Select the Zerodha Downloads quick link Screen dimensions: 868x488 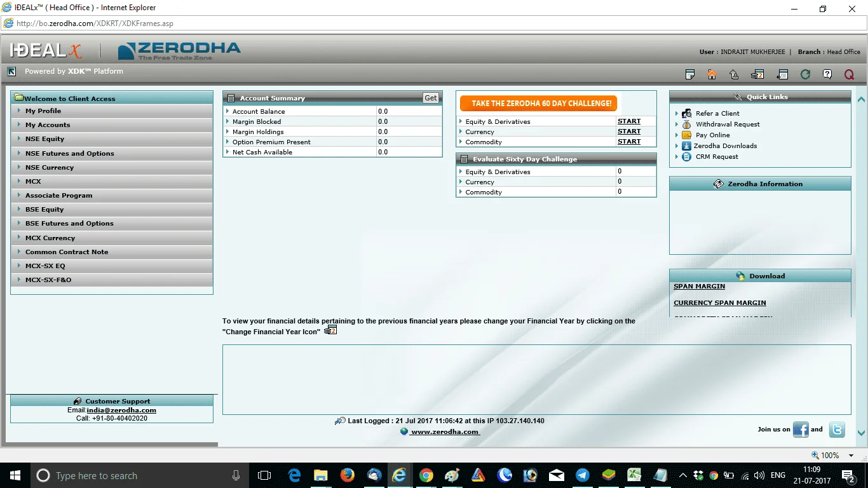click(725, 146)
